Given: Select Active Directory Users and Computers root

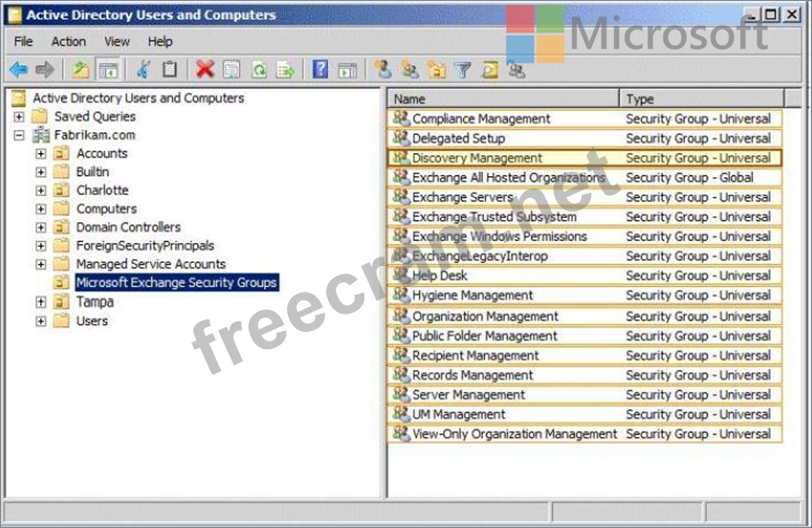Looking at the screenshot, I should pyautogui.click(x=139, y=98).
